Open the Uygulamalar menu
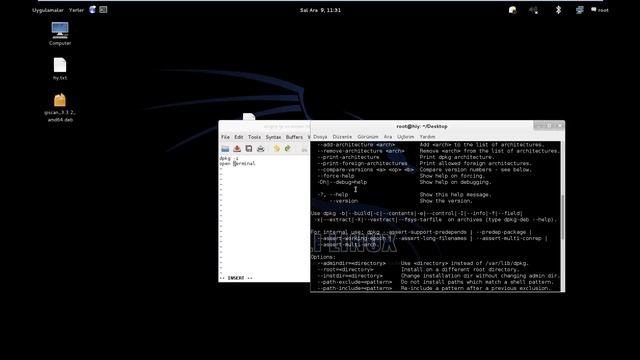640x360 pixels. tap(48, 10)
